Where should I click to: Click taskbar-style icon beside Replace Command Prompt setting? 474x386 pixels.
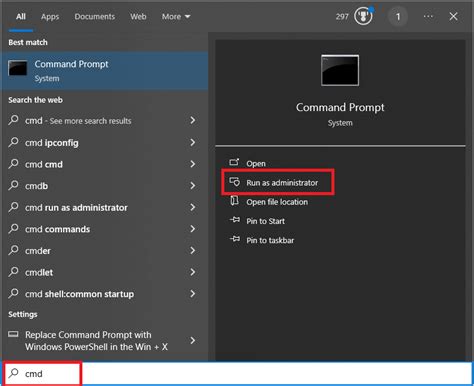tap(13, 334)
